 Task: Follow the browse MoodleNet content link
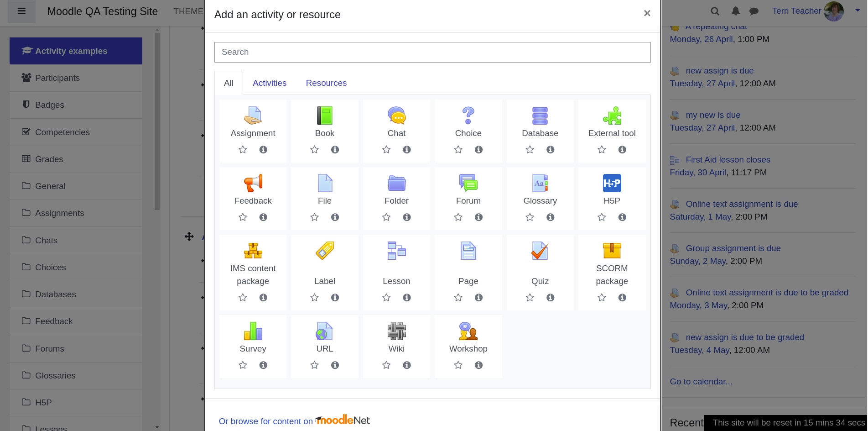294,420
